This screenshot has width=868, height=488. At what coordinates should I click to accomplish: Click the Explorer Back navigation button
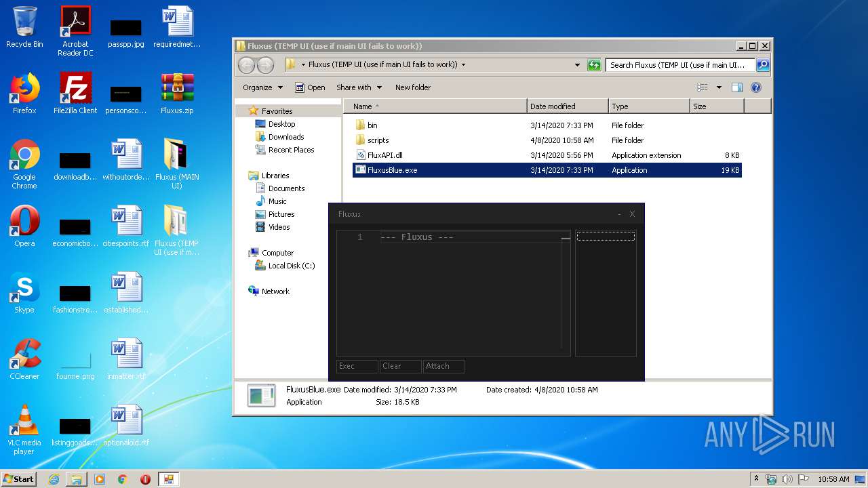click(x=246, y=65)
